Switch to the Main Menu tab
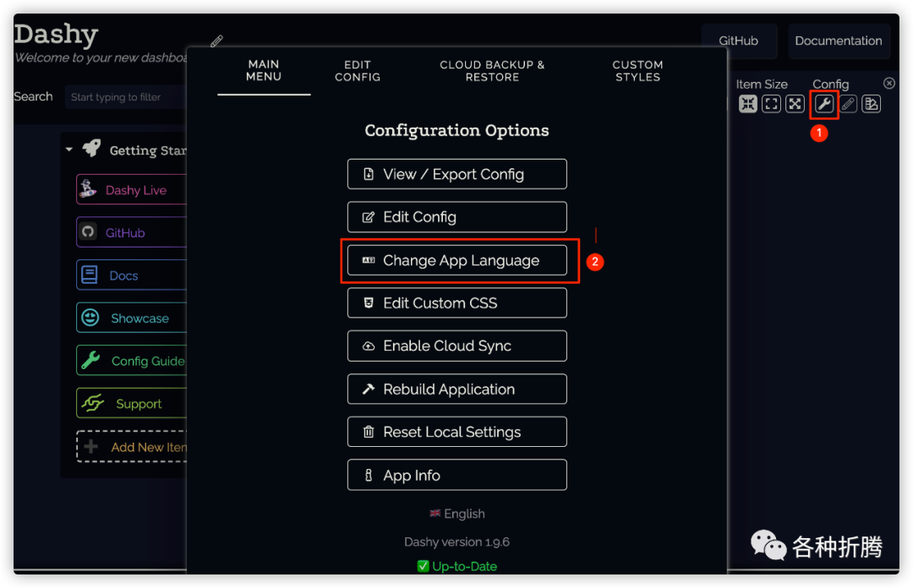Screen dimensions: 913x588 point(264,71)
